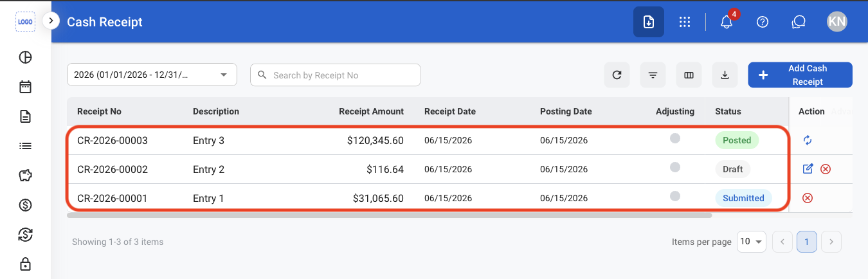The image size is (868, 279).
Task: Open notifications bell with 4 alerts
Action: pyautogui.click(x=727, y=21)
